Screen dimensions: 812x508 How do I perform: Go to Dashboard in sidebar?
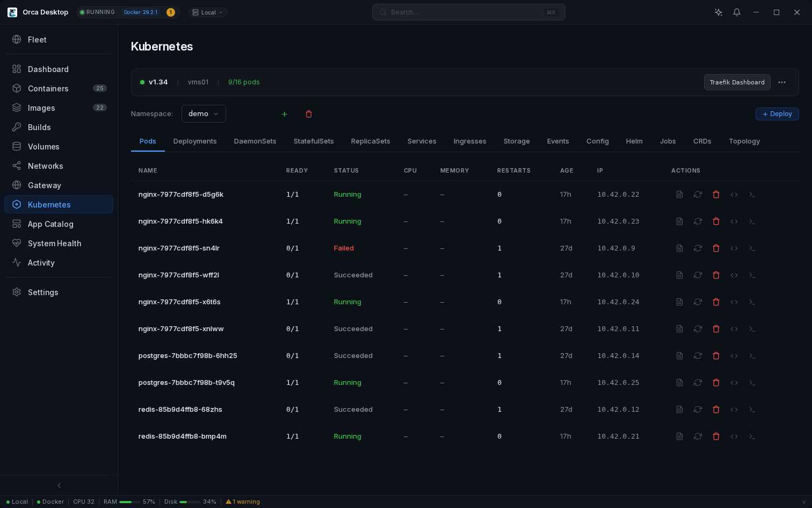point(59,69)
